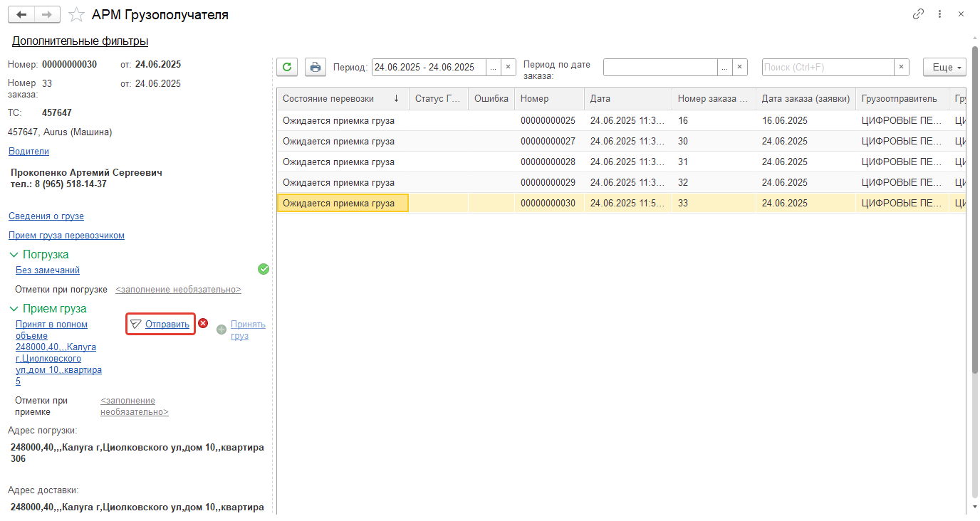Click the Номер column header
The image size is (980, 521).
pyautogui.click(x=549, y=98)
